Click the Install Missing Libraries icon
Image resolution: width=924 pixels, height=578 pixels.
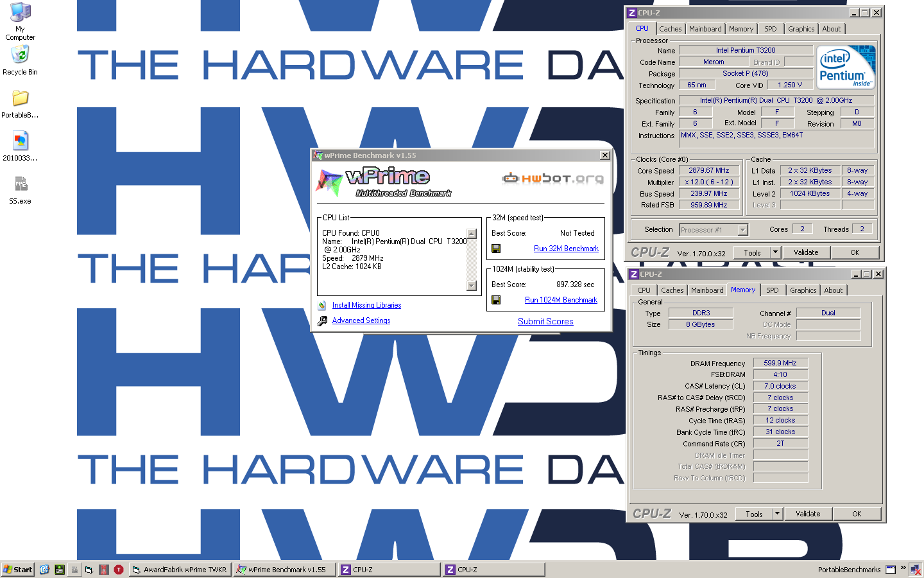[322, 305]
